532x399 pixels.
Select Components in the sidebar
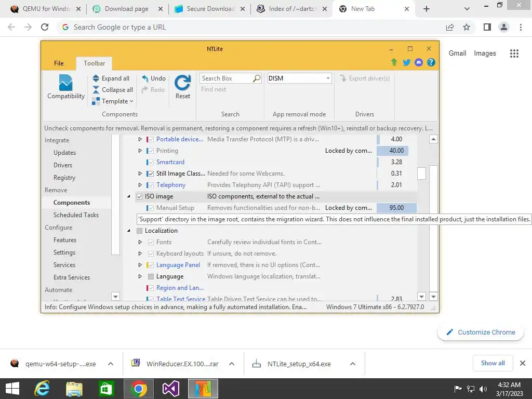pyautogui.click(x=72, y=203)
